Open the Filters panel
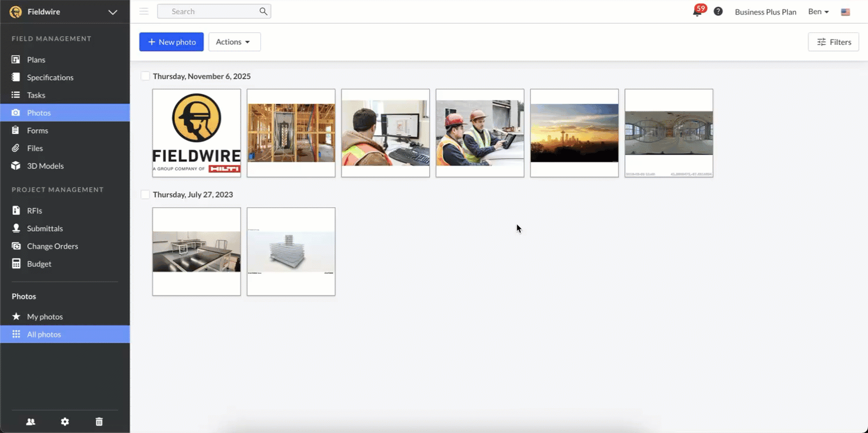This screenshot has height=433, width=868. 833,42
